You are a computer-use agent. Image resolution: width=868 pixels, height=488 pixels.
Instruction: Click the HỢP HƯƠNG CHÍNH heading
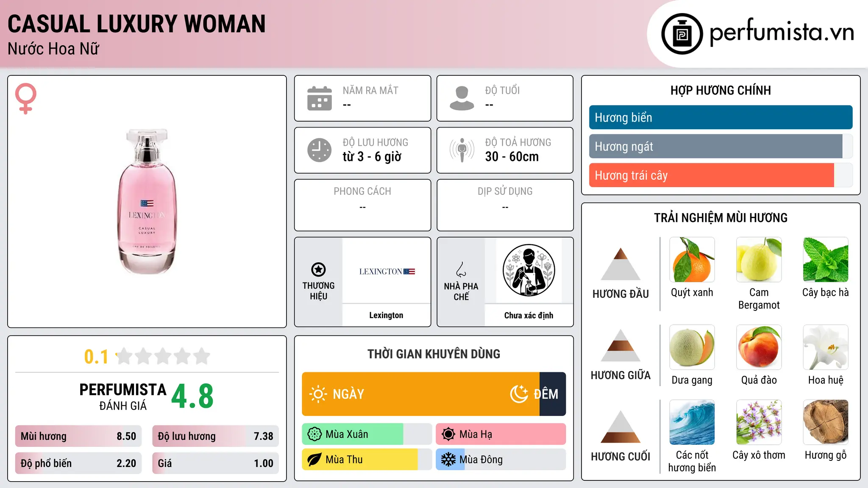[x=721, y=90]
